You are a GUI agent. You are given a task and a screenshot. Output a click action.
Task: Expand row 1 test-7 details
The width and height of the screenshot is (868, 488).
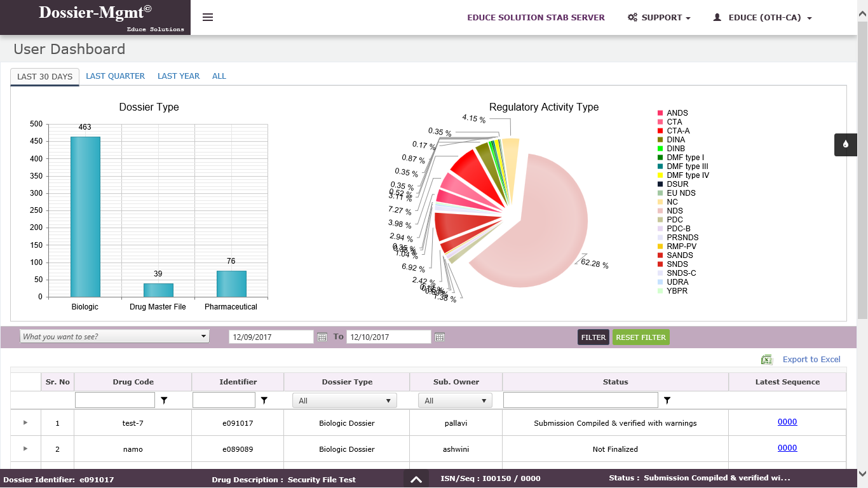pyautogui.click(x=25, y=423)
